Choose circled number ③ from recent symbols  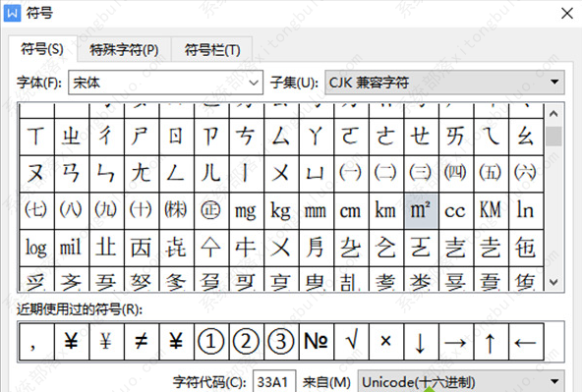(x=281, y=342)
